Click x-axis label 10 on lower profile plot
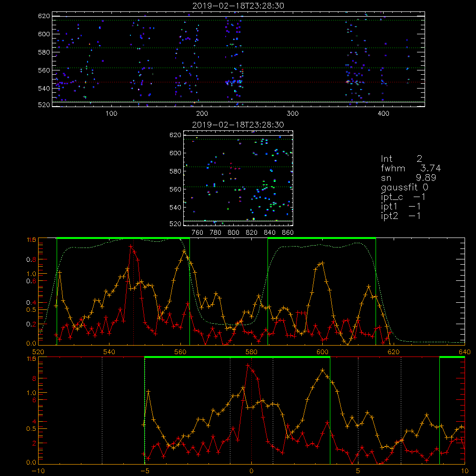The width and height of the screenshot is (476, 476). pos(465,471)
